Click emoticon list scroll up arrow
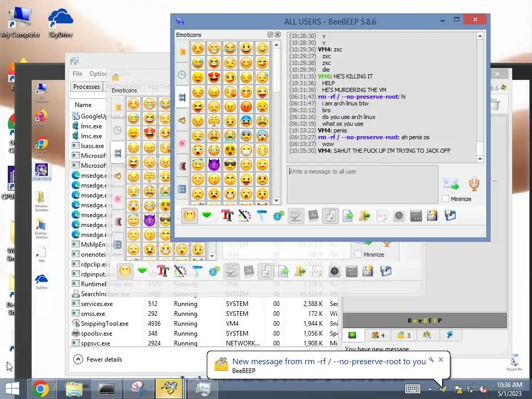The height and width of the screenshot is (399, 532). pos(276,45)
